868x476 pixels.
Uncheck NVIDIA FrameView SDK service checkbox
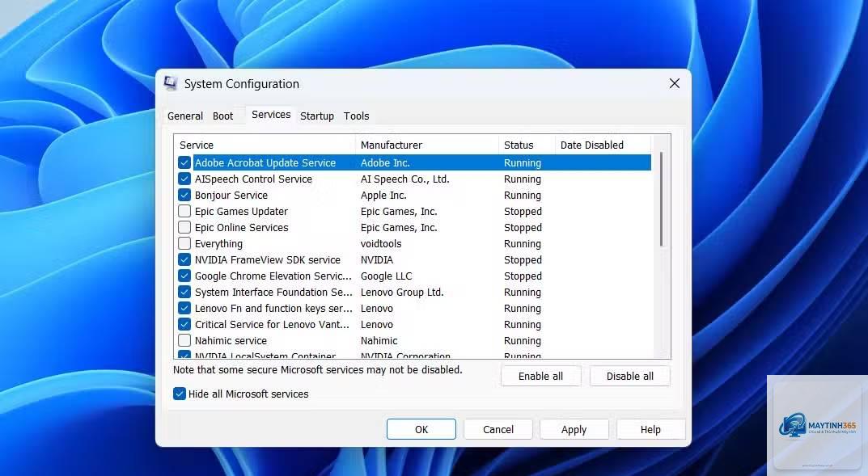[184, 259]
